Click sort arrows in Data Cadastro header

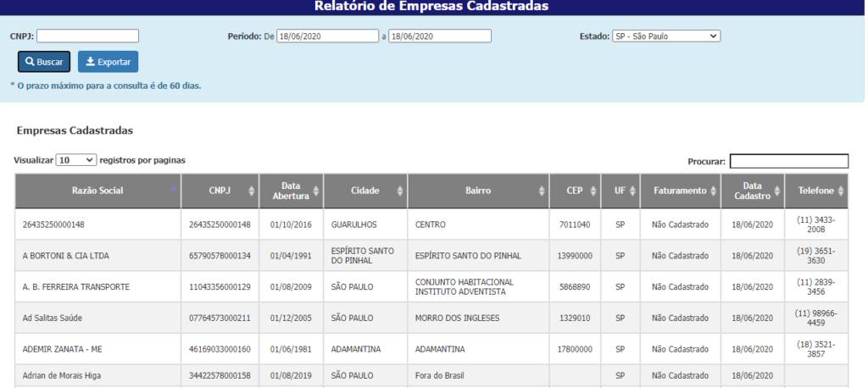pos(777,191)
